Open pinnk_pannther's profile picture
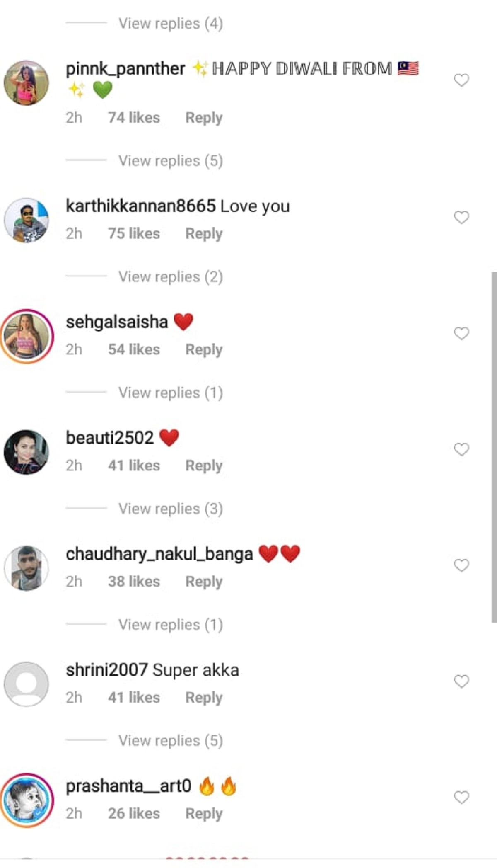Screen dimensions: 497x868 [x=26, y=83]
